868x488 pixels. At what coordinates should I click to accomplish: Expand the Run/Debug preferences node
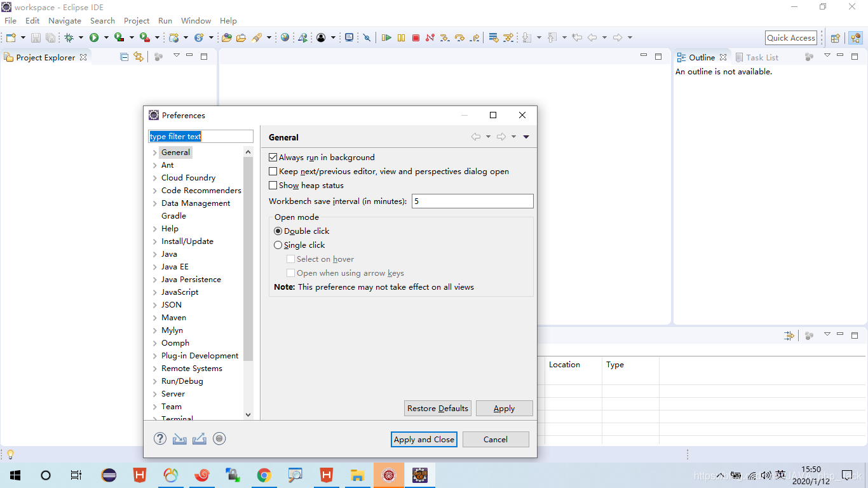click(154, 381)
